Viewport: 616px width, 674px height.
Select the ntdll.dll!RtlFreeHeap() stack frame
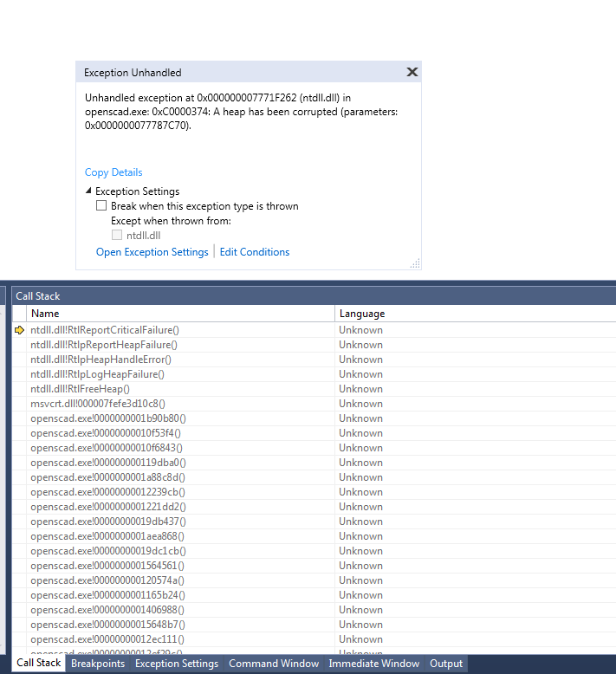pyautogui.click(x=80, y=389)
